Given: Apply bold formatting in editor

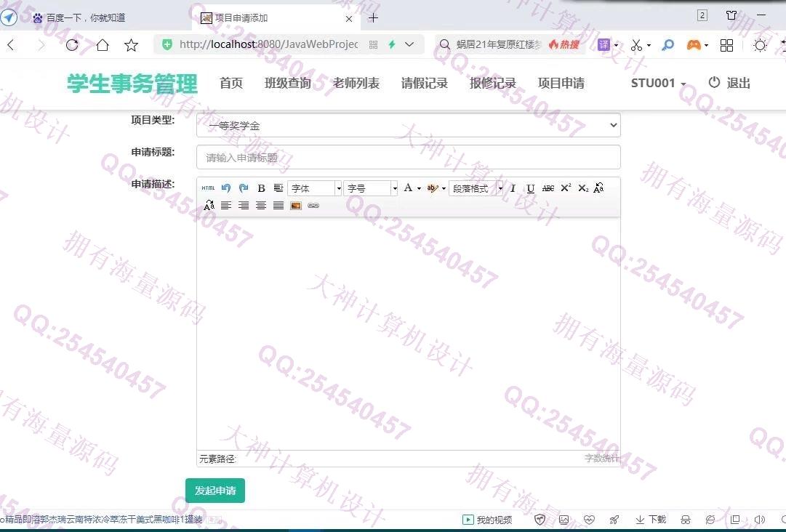Looking at the screenshot, I should tap(261, 188).
